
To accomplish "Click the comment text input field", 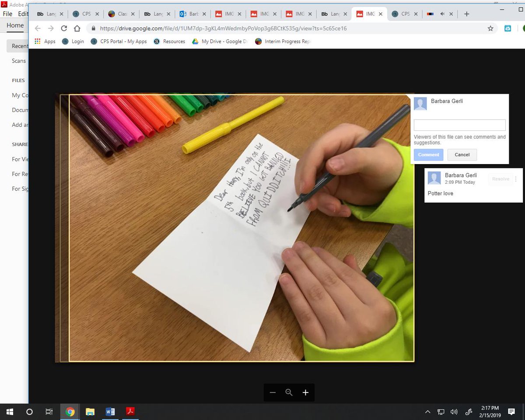I will pyautogui.click(x=460, y=125).
